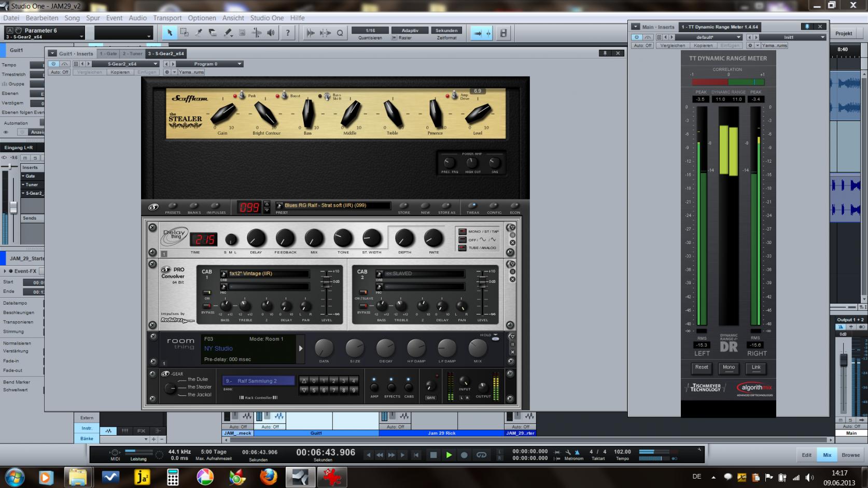The image size is (868, 488).
Task: Pin the Dynamic Range Meter window
Action: tap(807, 26)
